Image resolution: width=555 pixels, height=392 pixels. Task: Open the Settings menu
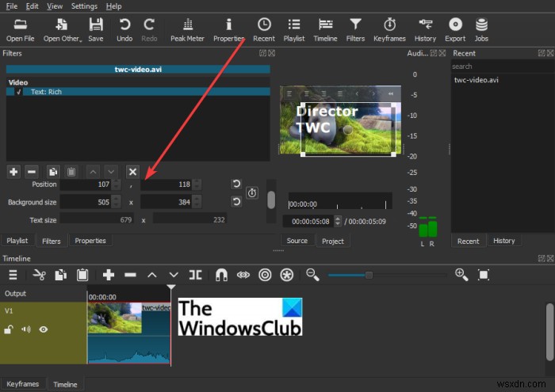point(84,6)
